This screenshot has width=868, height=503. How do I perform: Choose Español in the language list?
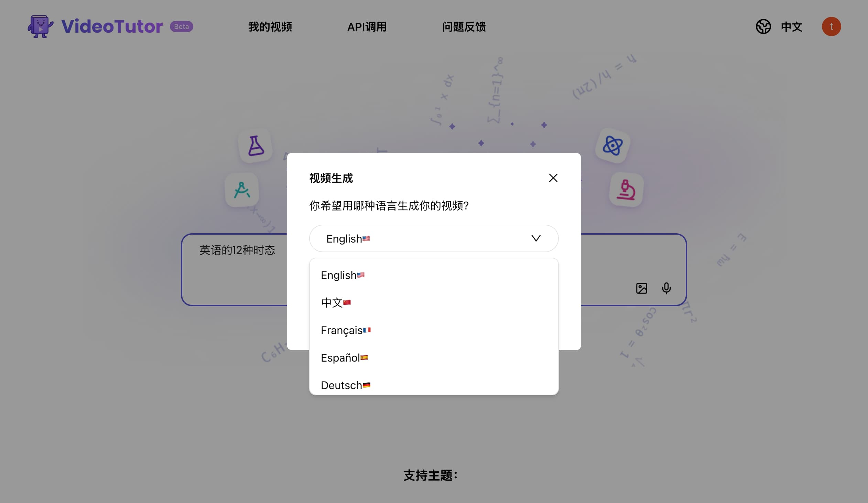[434, 357]
